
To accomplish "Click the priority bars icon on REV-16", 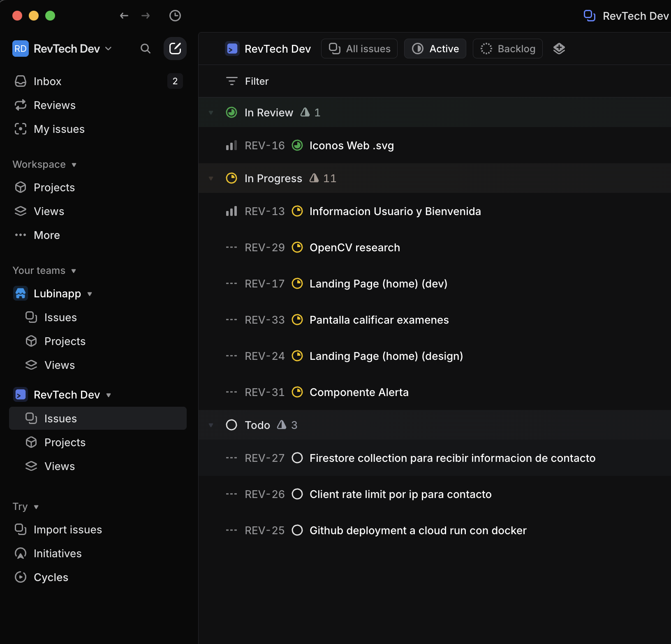I will click(x=231, y=146).
